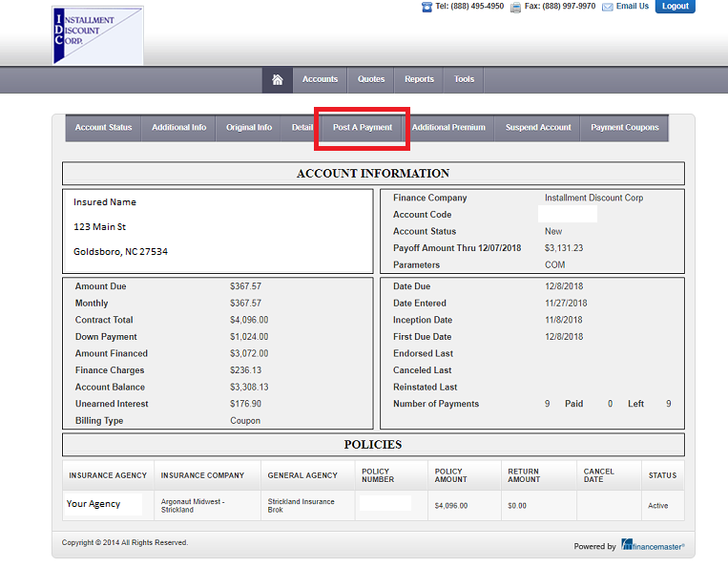This screenshot has width=728, height=567.
Task: Open the Tools menu
Action: pos(464,79)
